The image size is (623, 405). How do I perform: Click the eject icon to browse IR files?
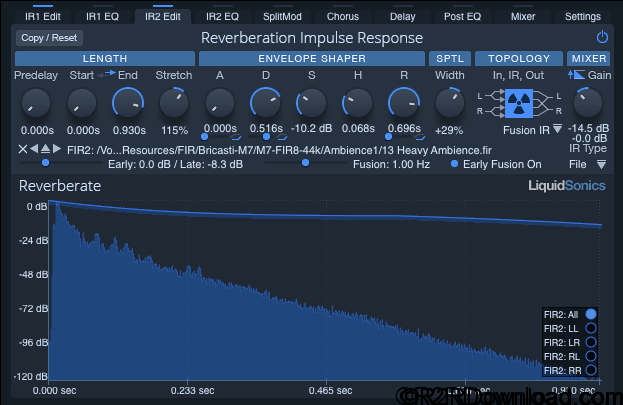pos(45,149)
